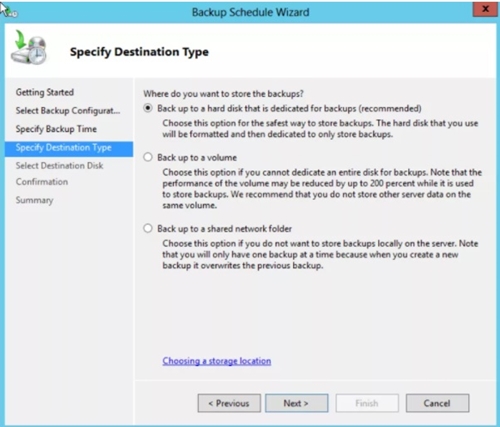The width and height of the screenshot is (500, 427).
Task: Click the Select Destination Disk step
Action: [x=59, y=165]
